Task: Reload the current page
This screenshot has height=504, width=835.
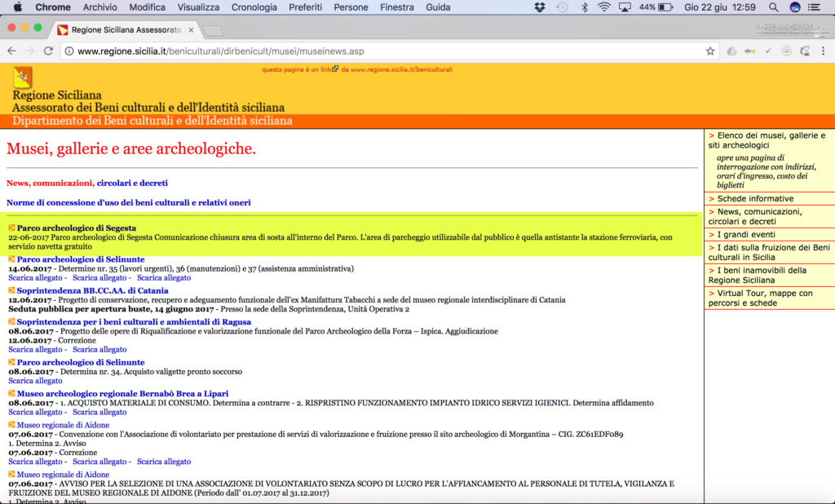Action: (x=48, y=51)
